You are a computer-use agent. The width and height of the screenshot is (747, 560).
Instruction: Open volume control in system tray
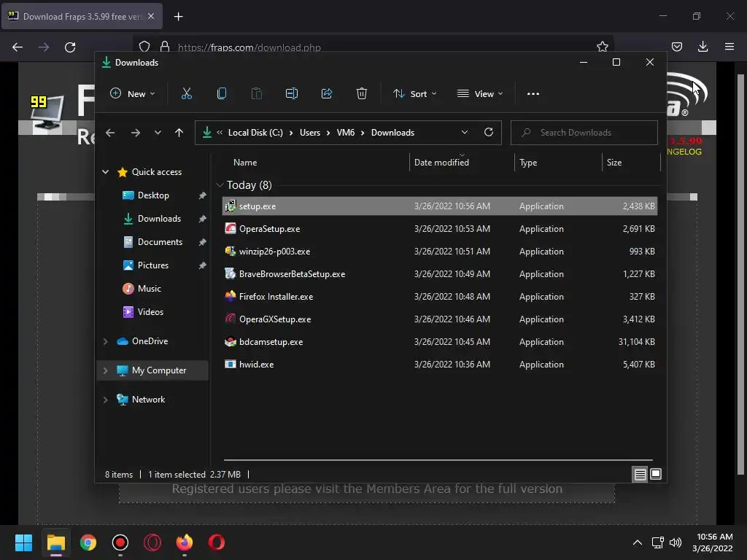(x=675, y=542)
